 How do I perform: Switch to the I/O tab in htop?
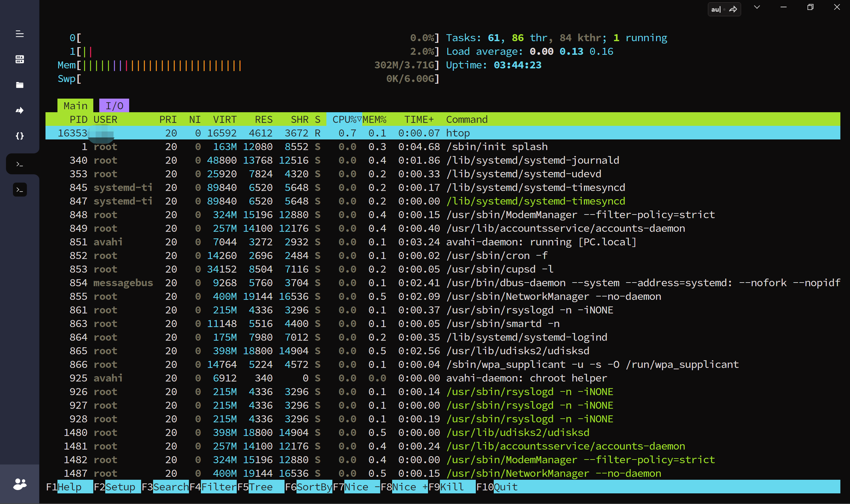tap(114, 106)
